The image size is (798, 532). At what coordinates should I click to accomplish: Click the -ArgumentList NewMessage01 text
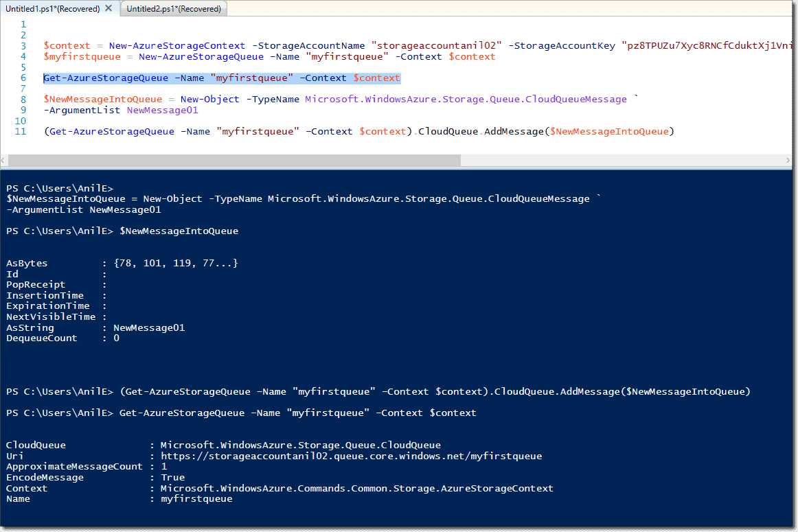tap(121, 110)
